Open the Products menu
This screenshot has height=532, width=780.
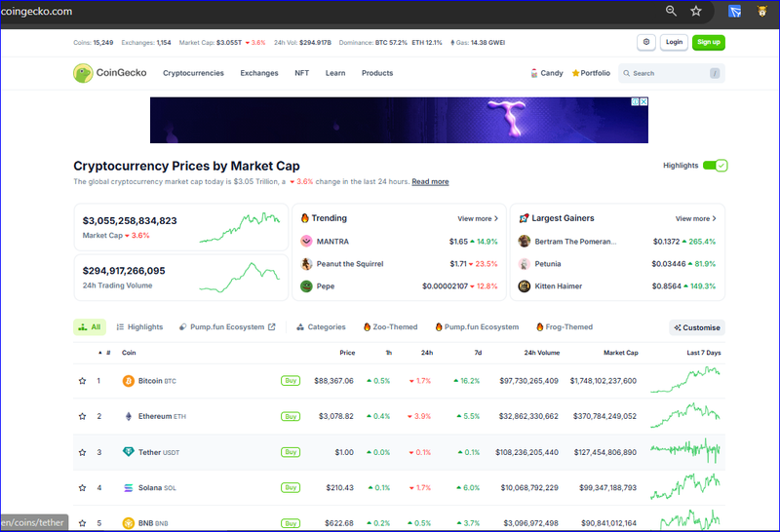coord(377,73)
